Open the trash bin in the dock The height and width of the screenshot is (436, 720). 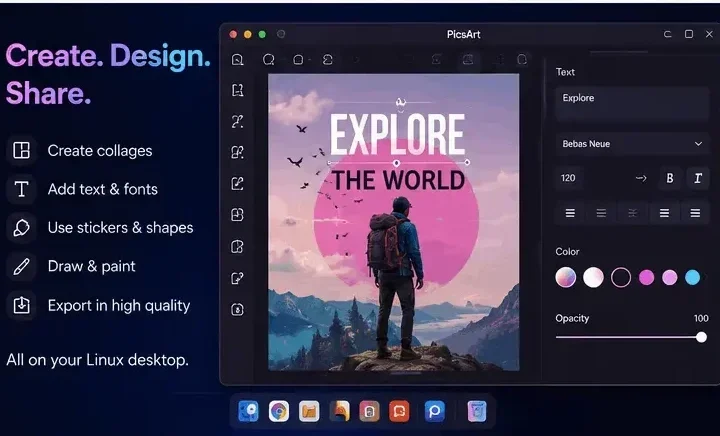(x=477, y=411)
